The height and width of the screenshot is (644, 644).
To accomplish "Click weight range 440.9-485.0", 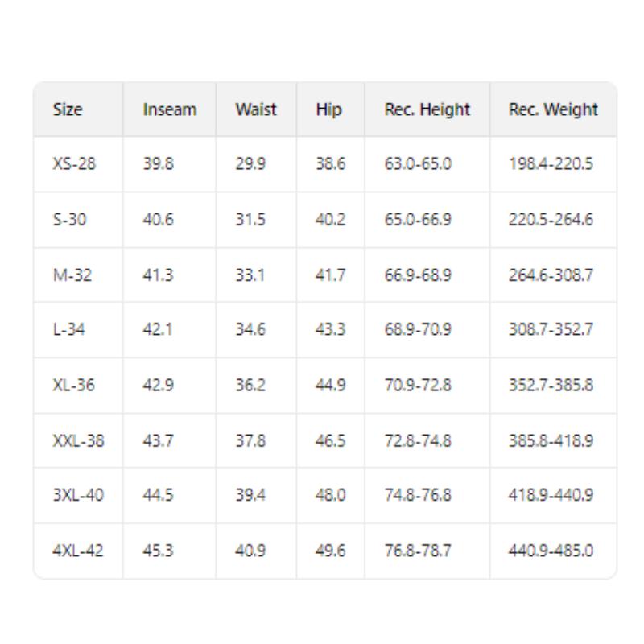I will tap(551, 551).
